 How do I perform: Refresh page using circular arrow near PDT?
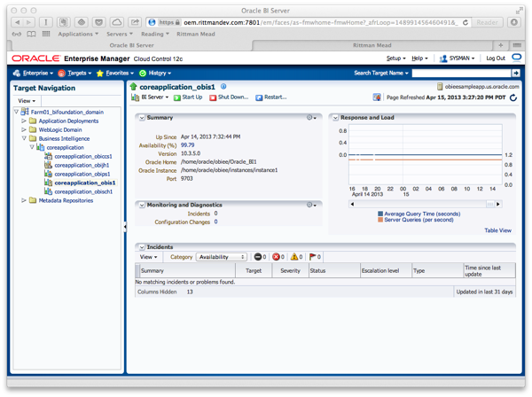(x=513, y=97)
